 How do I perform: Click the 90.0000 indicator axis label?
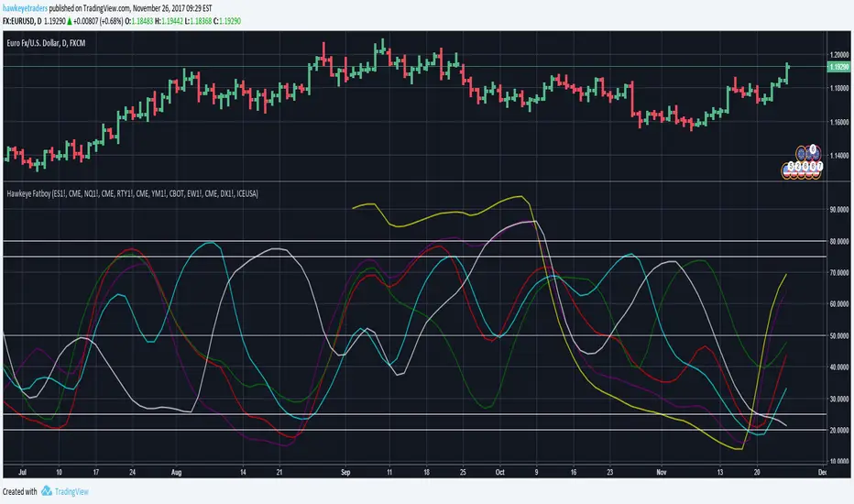coord(839,209)
